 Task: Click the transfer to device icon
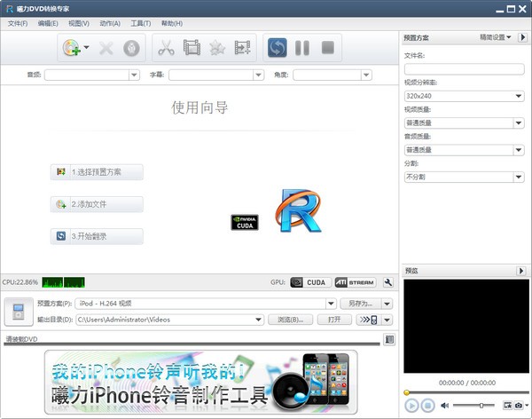click(369, 320)
